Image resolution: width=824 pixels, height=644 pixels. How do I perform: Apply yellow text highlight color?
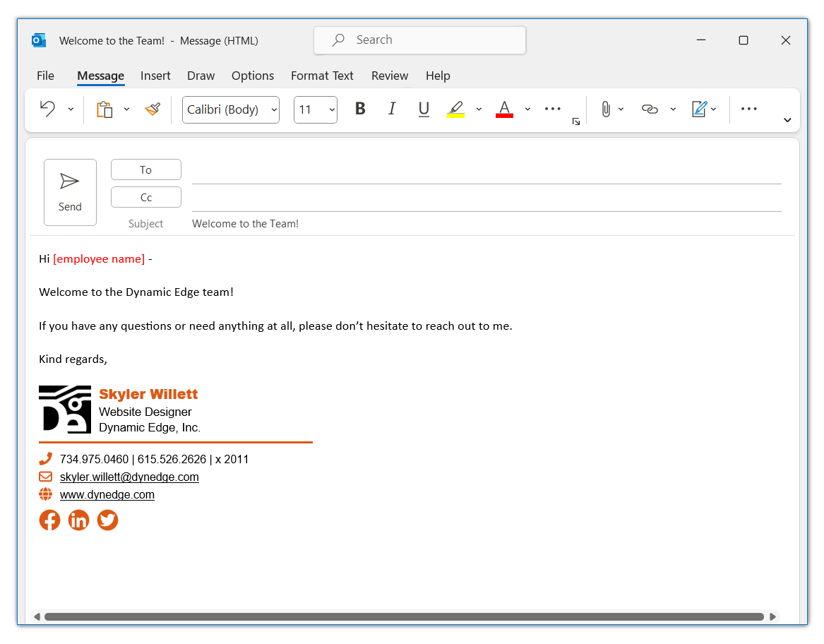455,109
